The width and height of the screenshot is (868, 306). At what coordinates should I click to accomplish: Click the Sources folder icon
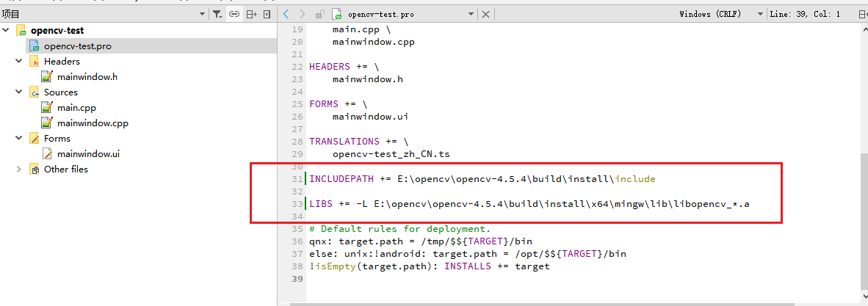tap(35, 92)
